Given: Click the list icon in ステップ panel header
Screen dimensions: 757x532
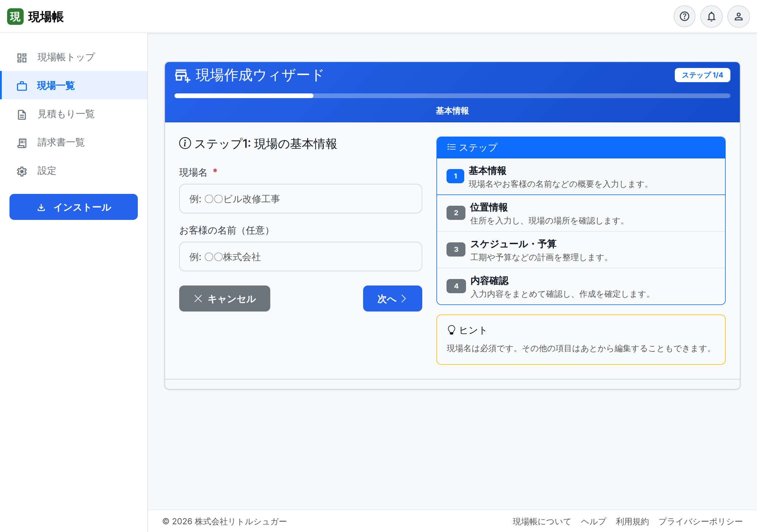Looking at the screenshot, I should [451, 147].
